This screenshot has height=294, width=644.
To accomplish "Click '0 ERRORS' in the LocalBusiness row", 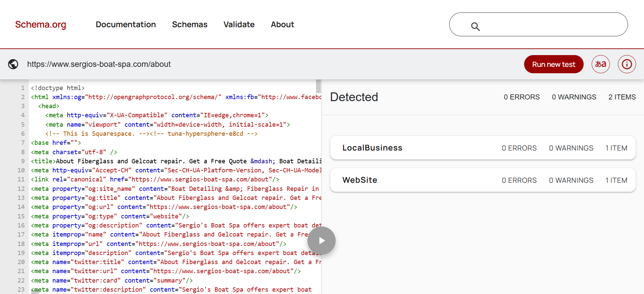I will coord(519,148).
